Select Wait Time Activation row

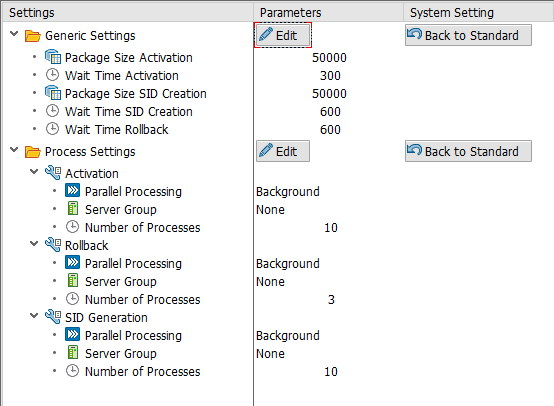point(122,76)
